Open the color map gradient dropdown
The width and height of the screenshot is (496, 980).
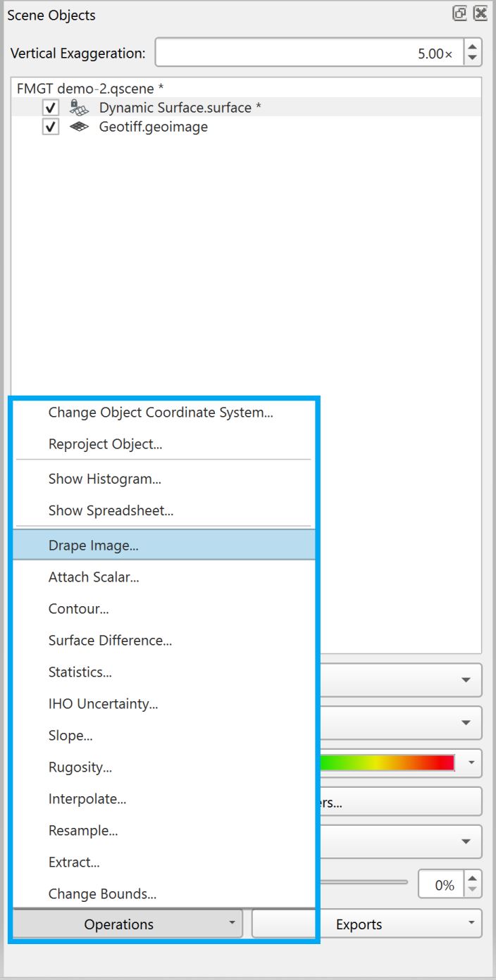tap(471, 762)
